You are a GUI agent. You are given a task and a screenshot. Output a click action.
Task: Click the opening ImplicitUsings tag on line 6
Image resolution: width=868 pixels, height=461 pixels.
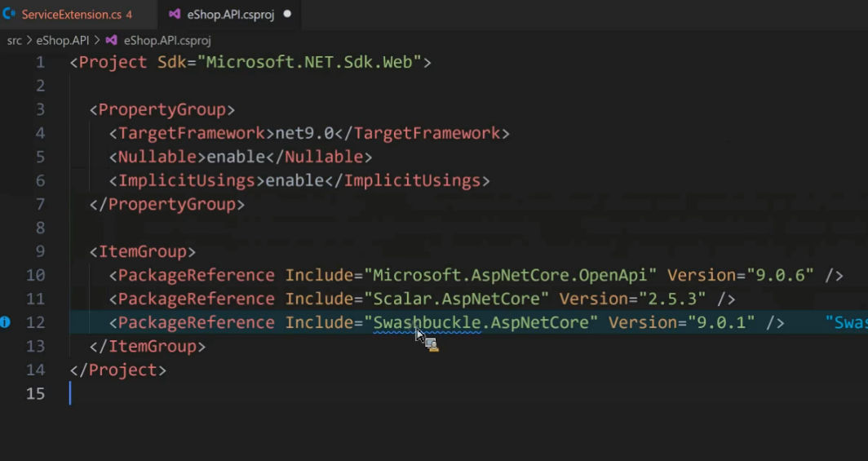(187, 180)
